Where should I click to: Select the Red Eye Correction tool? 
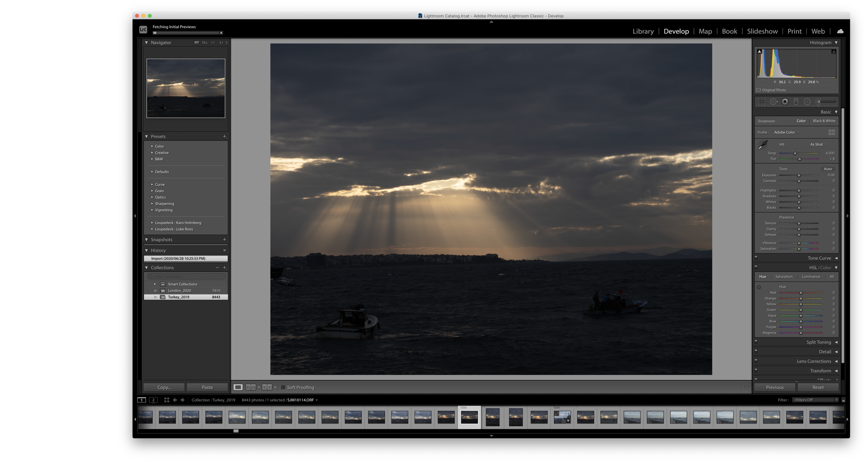tap(785, 102)
